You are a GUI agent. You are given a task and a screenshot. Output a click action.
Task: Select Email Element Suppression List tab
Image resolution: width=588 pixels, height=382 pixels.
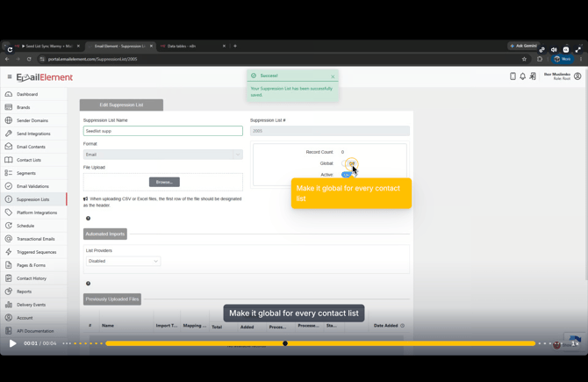pos(119,47)
